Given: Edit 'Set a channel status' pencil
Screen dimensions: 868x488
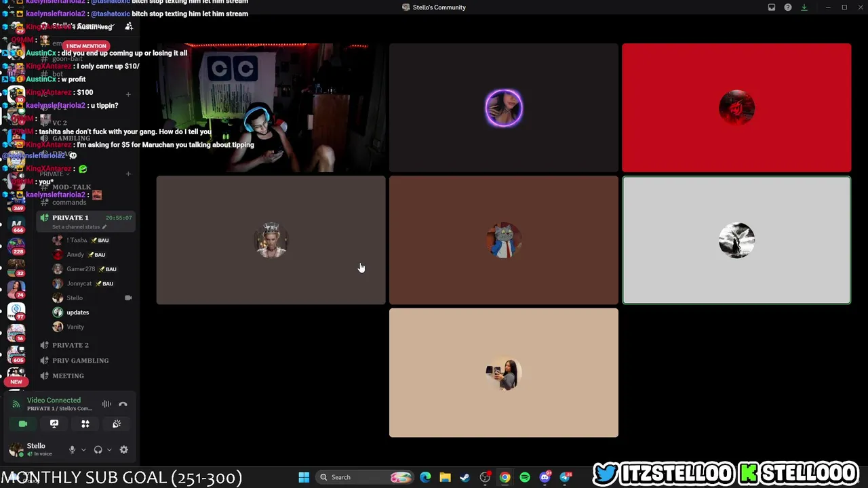Looking at the screenshot, I should 104,227.
